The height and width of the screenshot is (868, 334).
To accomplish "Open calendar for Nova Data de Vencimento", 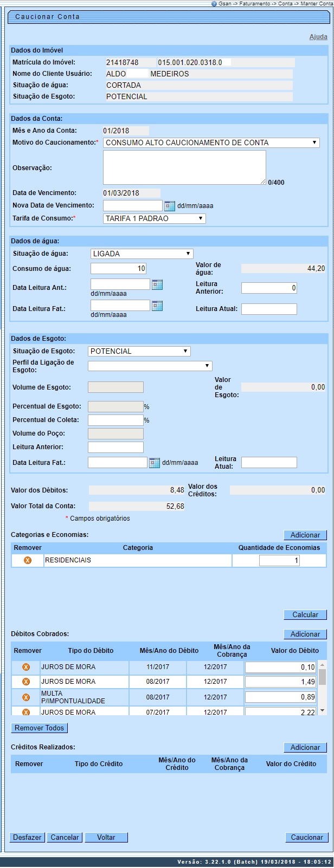I will 170,206.
